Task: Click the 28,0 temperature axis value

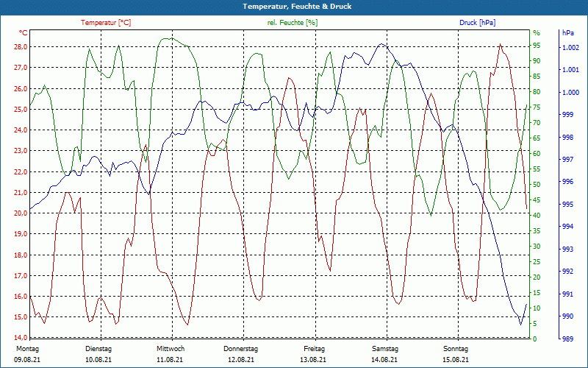Action: [x=21, y=47]
